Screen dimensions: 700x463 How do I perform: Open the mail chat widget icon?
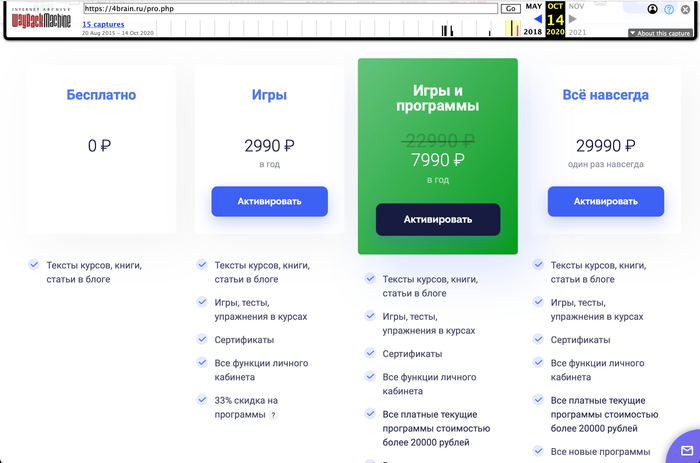(x=686, y=446)
